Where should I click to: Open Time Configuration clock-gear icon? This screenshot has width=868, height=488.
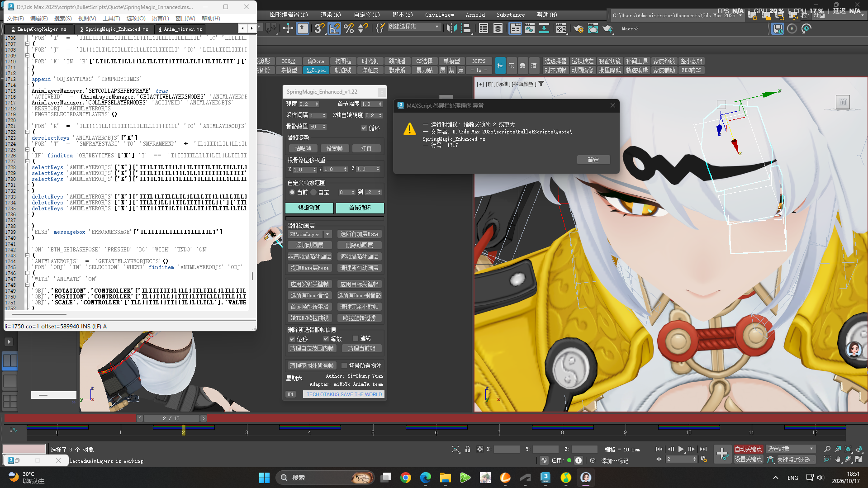click(704, 459)
